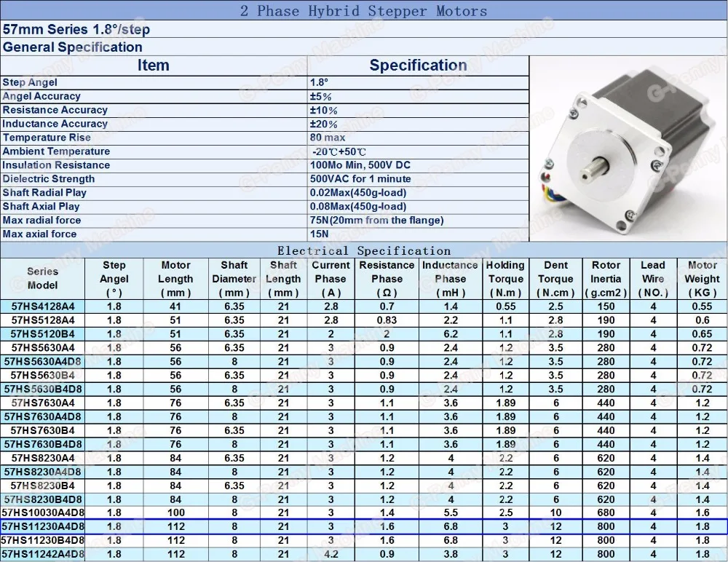Click the Specification table header
This screenshot has width=728, height=562.
[419, 66]
